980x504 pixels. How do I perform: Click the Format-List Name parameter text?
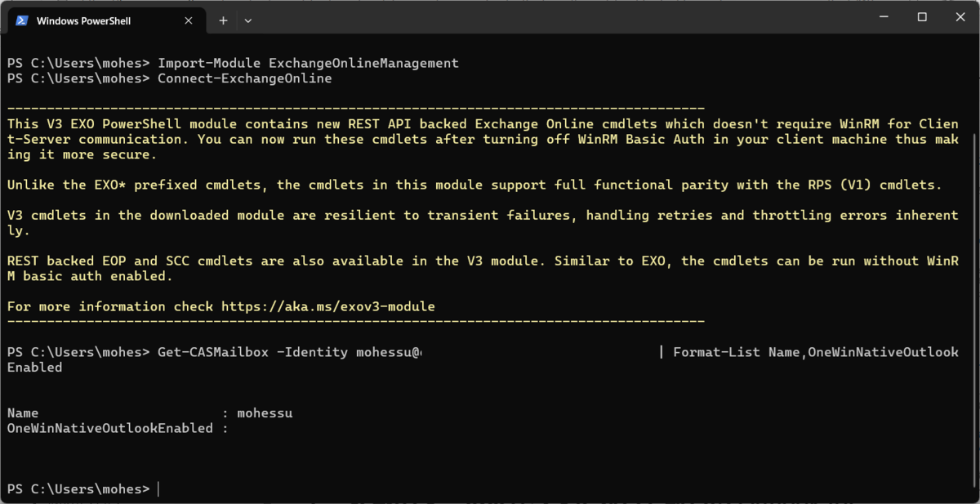(x=737, y=352)
